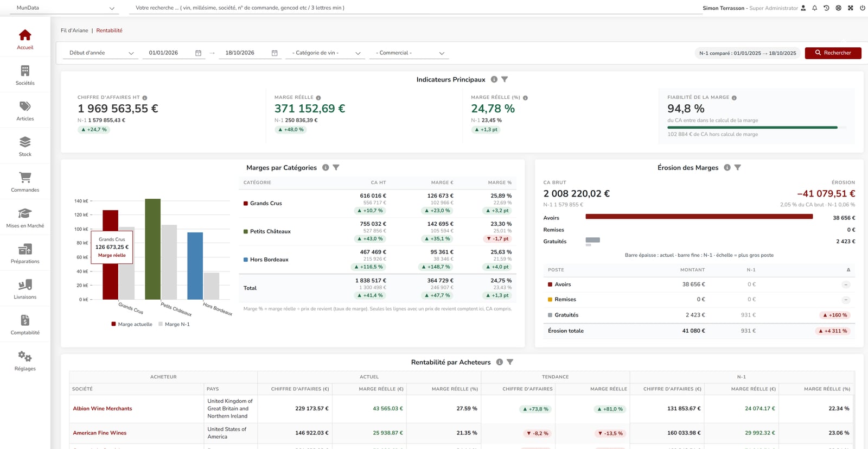Toggle Marge N-1 legend entry
The width and height of the screenshot is (868, 449).
tap(174, 324)
